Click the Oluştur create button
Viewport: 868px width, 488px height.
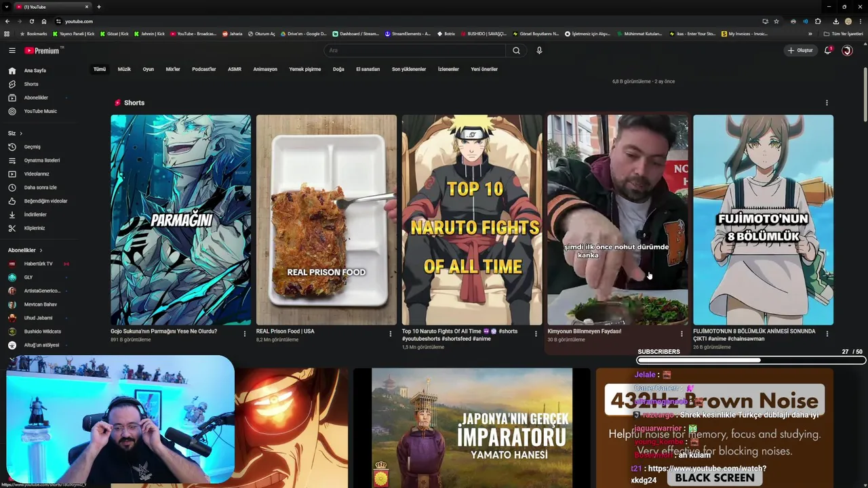[800, 50]
